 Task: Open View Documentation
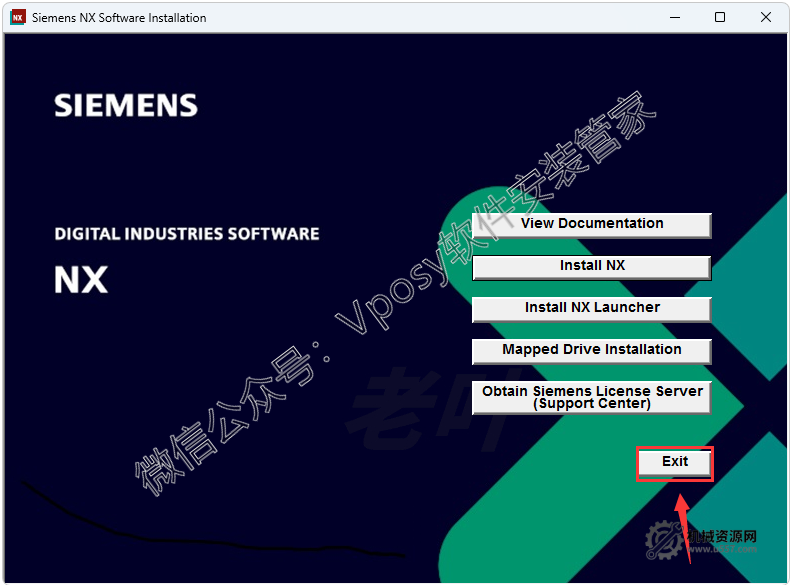coord(591,224)
